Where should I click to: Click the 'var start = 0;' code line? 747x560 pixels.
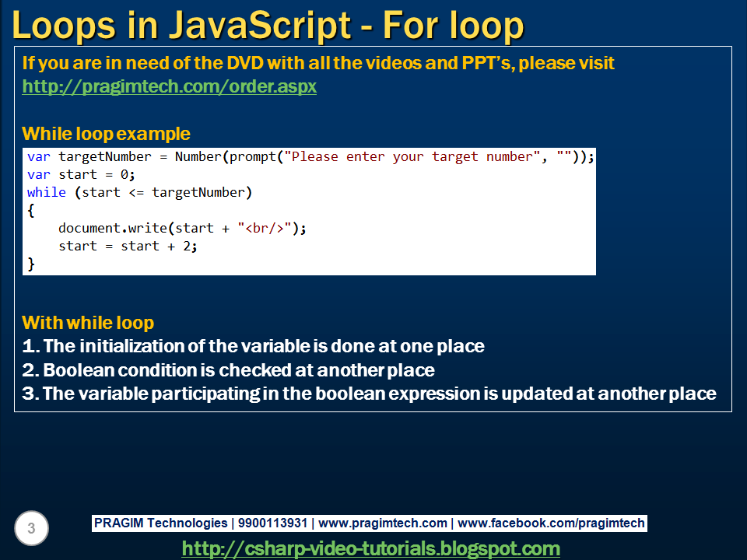tap(81, 175)
